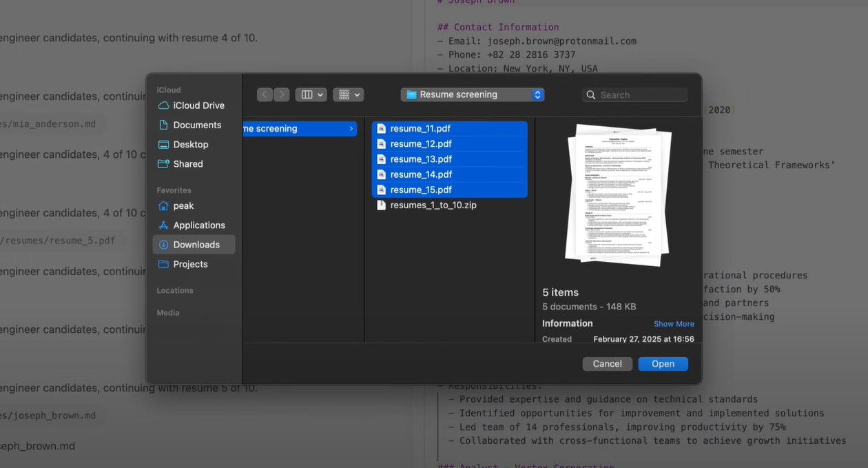Select Applications in sidebar
Viewport: 868px width, 468px height.
point(194,225)
